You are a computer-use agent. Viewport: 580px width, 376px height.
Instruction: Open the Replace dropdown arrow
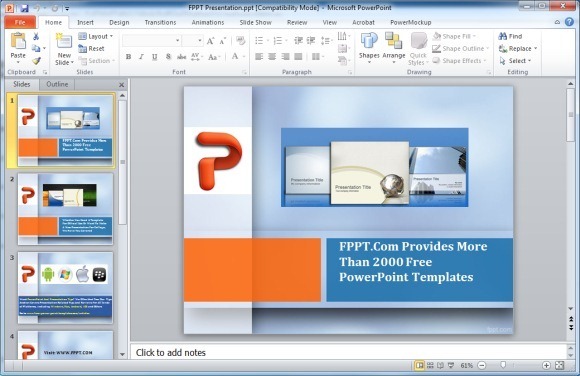point(535,48)
